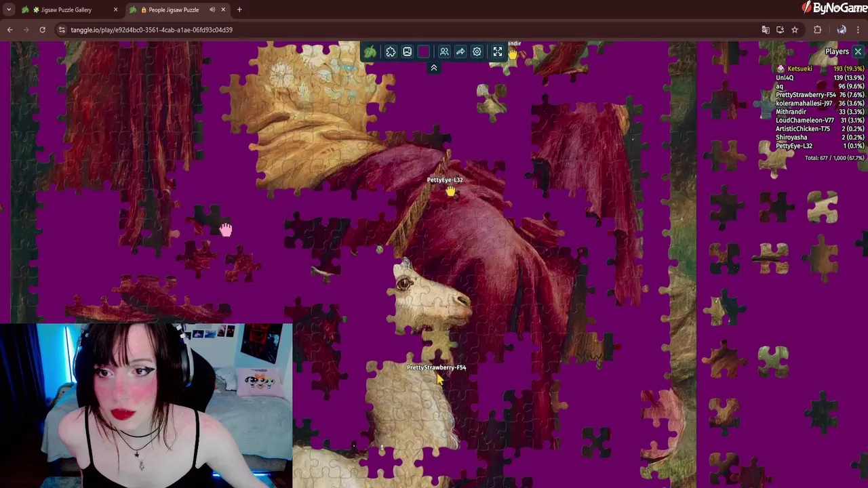Click the install app icon in address bar
868x488 pixels.
(x=780, y=30)
